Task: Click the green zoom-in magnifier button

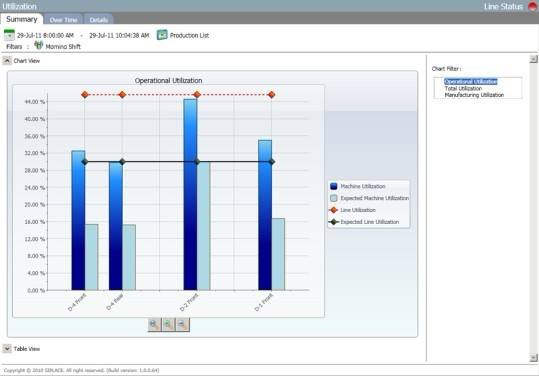Action: 168,324
